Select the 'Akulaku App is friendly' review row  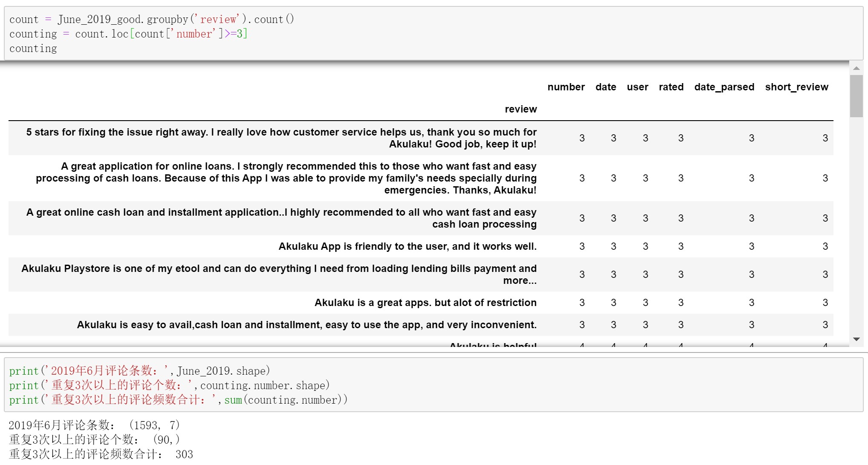coord(407,246)
